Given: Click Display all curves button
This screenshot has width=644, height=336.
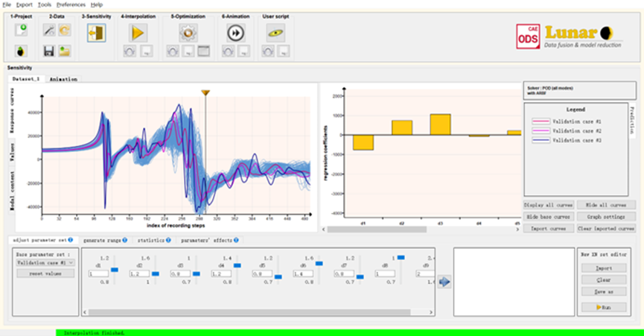Looking at the screenshot, I should [548, 205].
